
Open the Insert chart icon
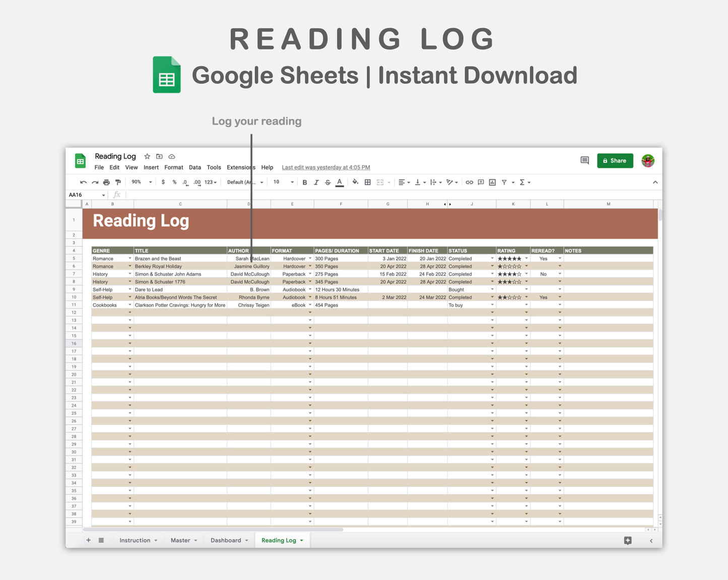pyautogui.click(x=492, y=182)
